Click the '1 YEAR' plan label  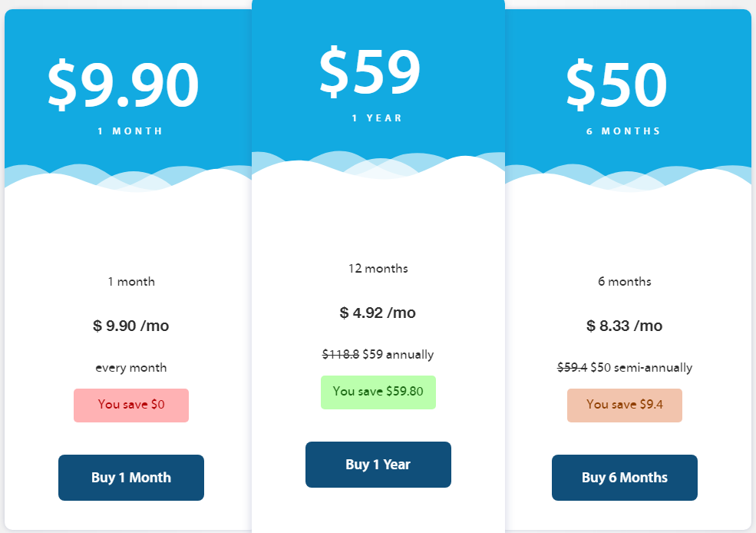coord(378,118)
